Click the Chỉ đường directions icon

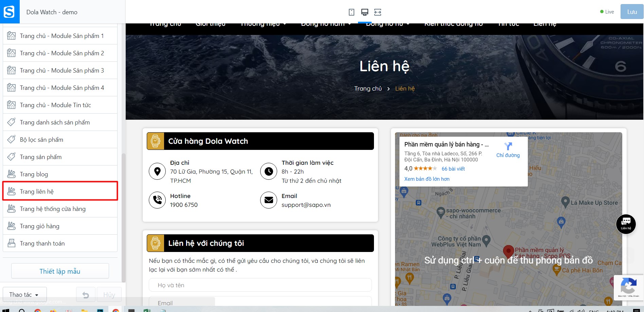pos(508,147)
